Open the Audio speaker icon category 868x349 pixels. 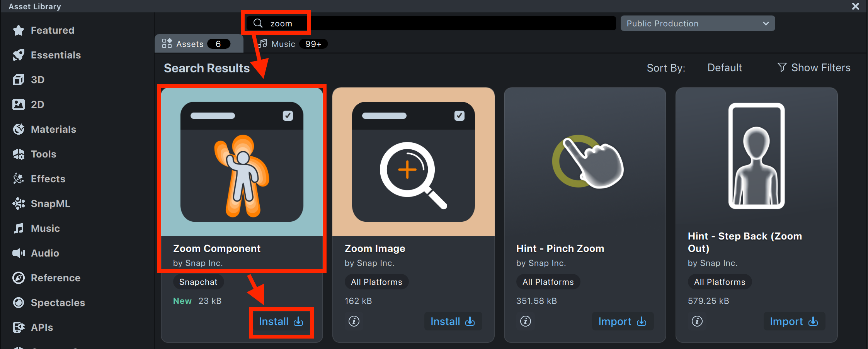click(19, 253)
